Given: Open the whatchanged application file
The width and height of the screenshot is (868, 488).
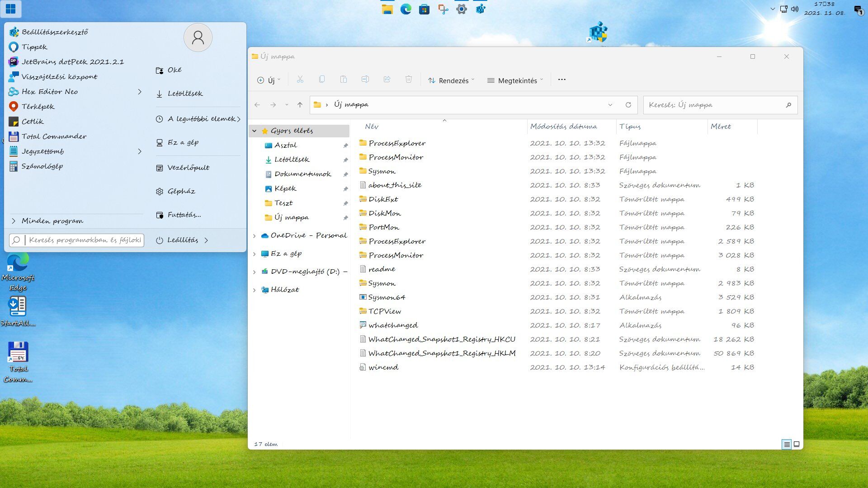Looking at the screenshot, I should [x=392, y=325].
